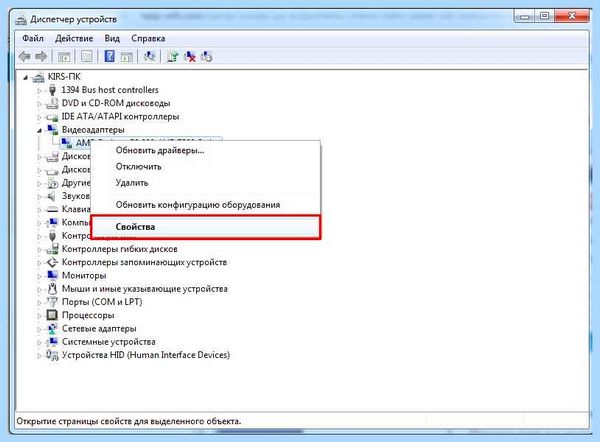Viewport: 600px width, 442px height.
Task: Collapse the Видеоадаптеры node
Action: 39,130
